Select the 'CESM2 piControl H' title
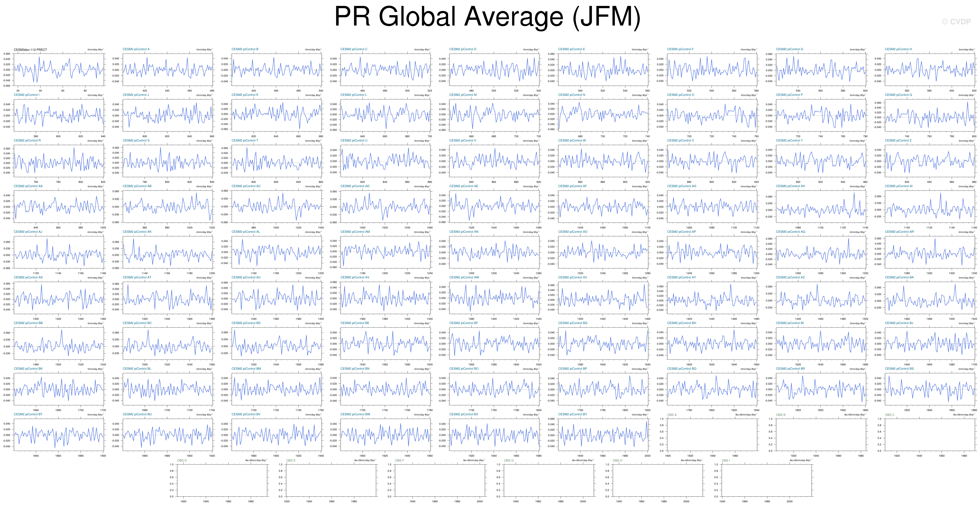Viewport: 980px width, 508px height. click(898, 49)
